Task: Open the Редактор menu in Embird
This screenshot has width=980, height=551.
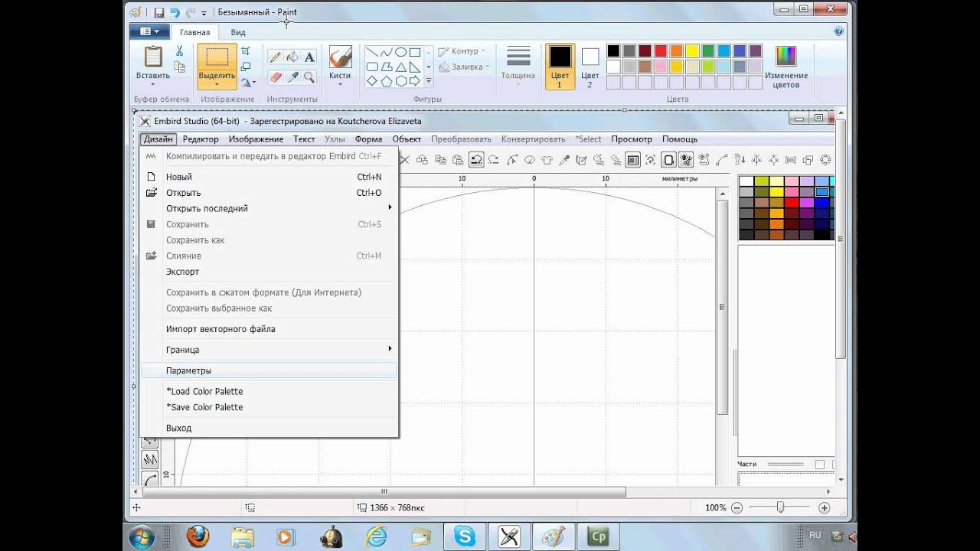Action: (x=201, y=139)
